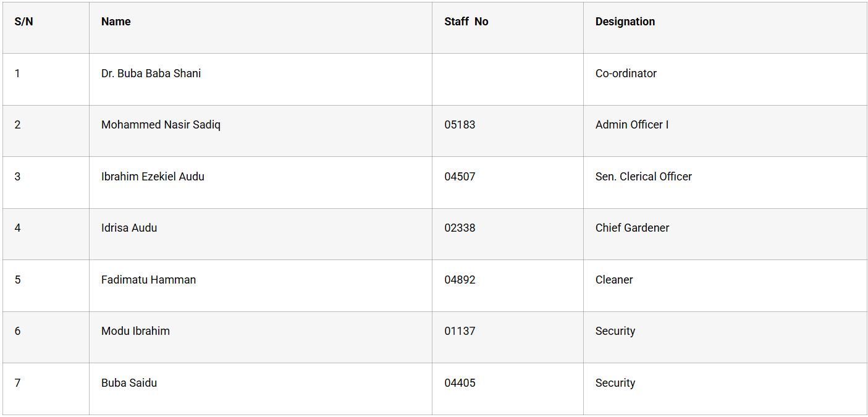
Task: Select the Fadimatu Hamman name cell
Action: (148, 280)
